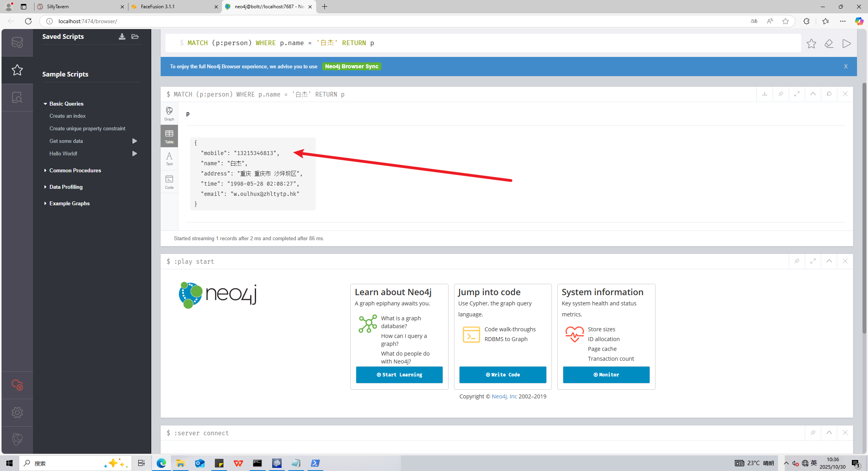Open the database information sidebar icon
Screen dimensions: 868x471
[x=17, y=42]
